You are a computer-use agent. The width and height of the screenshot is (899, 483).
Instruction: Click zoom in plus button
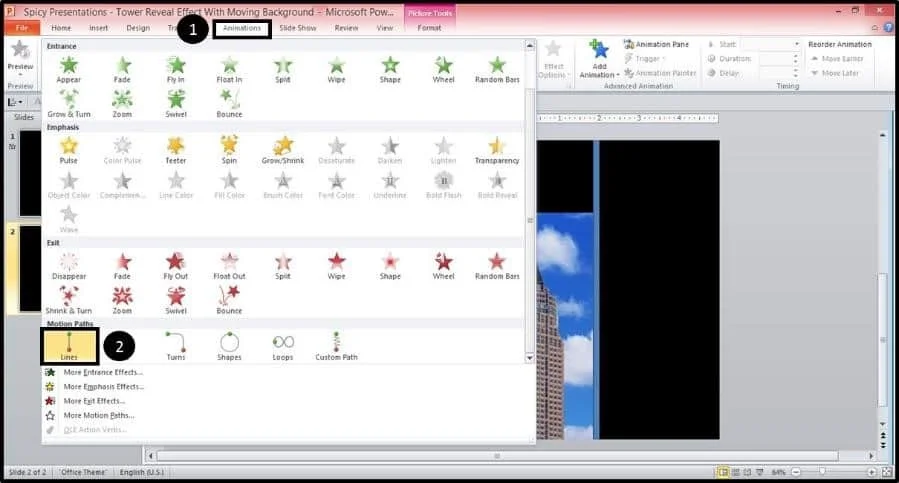(x=871, y=472)
